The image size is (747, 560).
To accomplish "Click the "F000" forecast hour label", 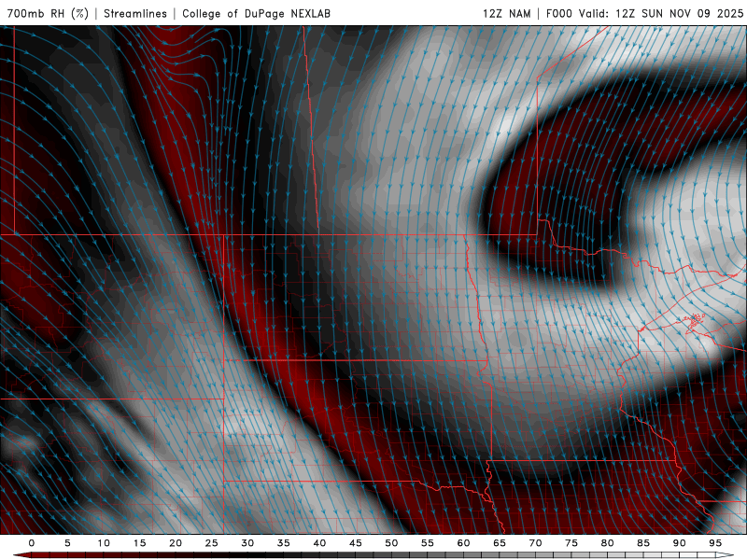I will click(558, 14).
